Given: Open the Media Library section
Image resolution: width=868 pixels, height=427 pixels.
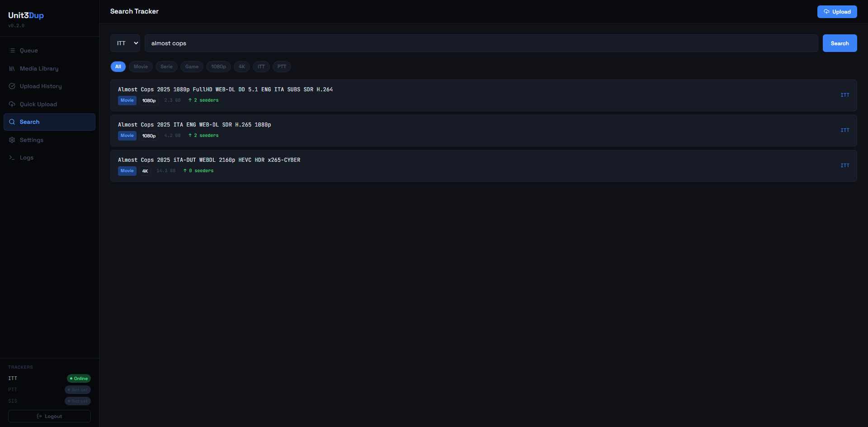Looking at the screenshot, I should pos(12,68).
